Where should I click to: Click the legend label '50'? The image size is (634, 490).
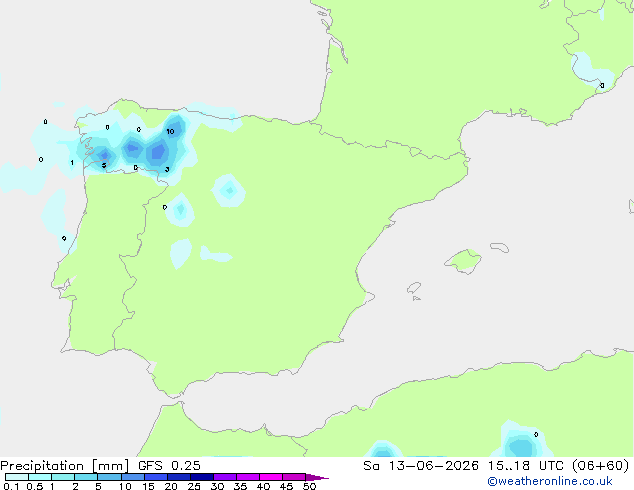(309, 486)
